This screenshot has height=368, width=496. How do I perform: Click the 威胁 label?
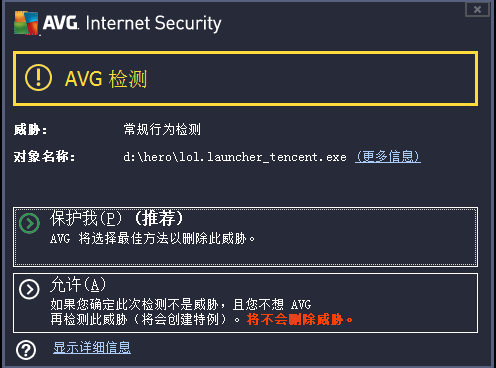tap(30, 130)
